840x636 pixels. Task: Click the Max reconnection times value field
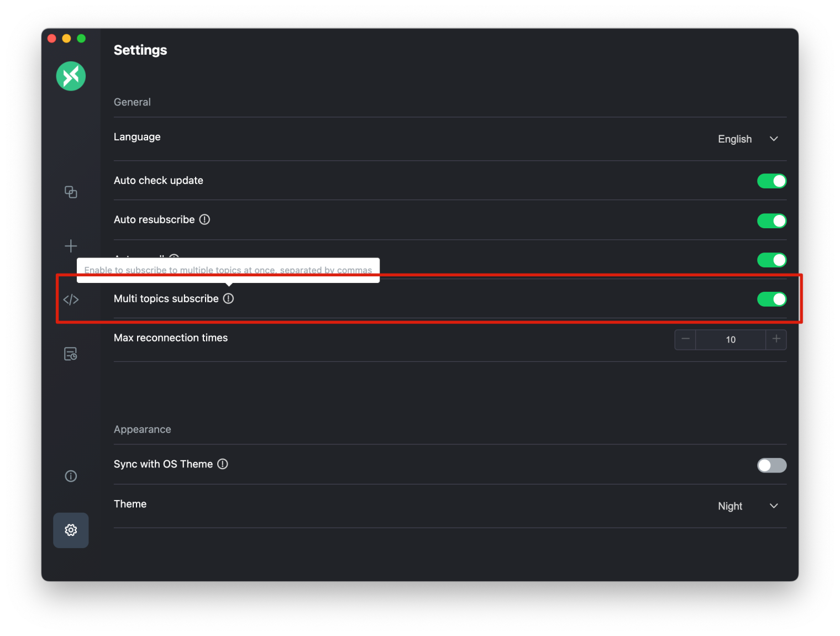coord(731,339)
